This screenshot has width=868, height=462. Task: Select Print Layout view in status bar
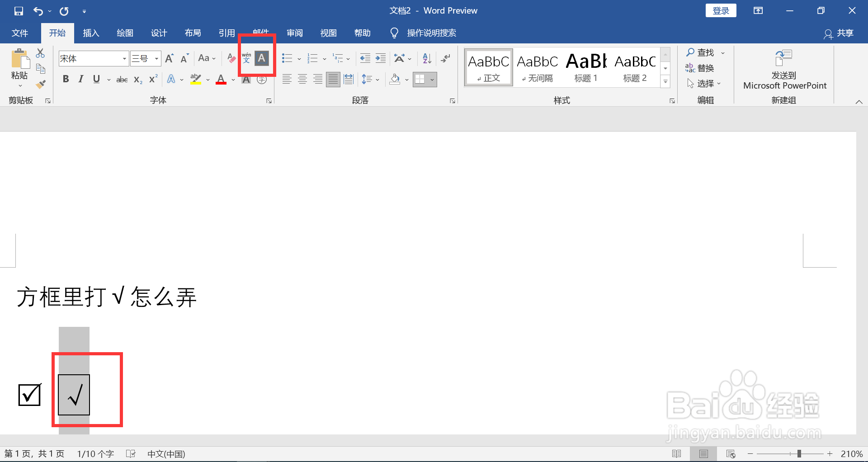tap(703, 453)
